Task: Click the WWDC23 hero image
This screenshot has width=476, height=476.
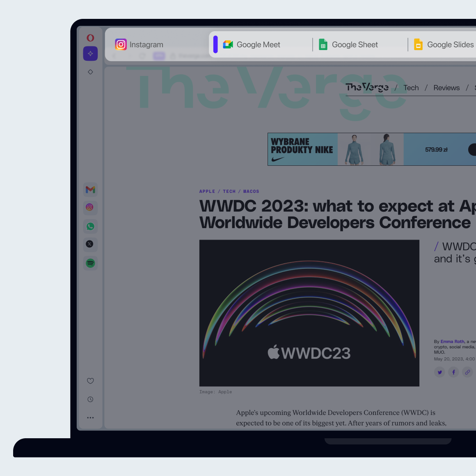Action: coord(309,313)
